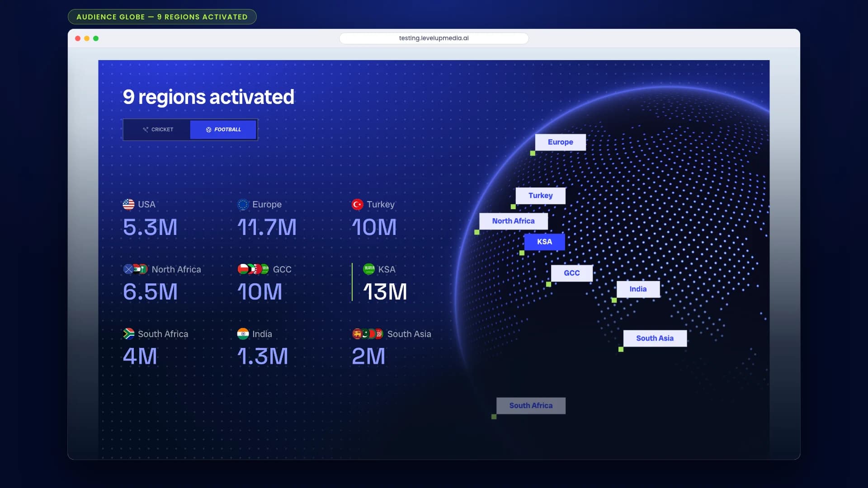Click the KSA 13M value
This screenshot has height=488, width=868.
point(385,292)
